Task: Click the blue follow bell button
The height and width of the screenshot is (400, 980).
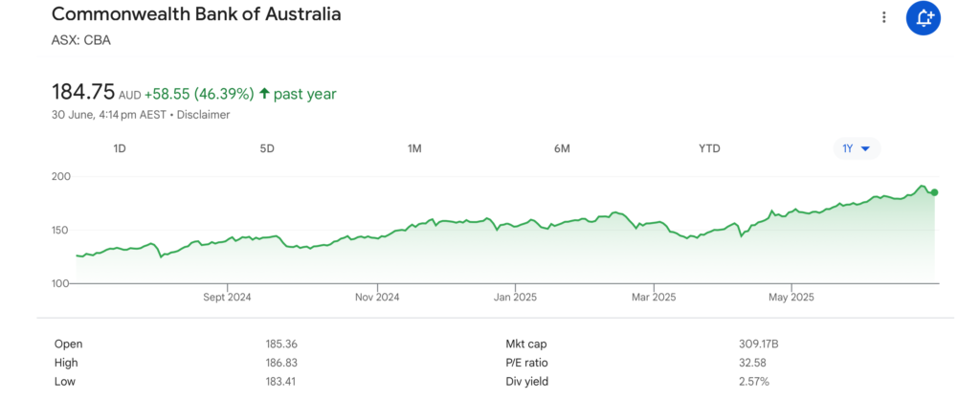Action: pyautogui.click(x=924, y=17)
